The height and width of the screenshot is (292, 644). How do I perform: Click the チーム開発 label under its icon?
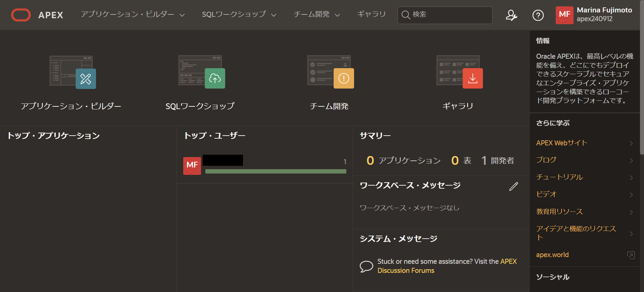[x=329, y=106]
